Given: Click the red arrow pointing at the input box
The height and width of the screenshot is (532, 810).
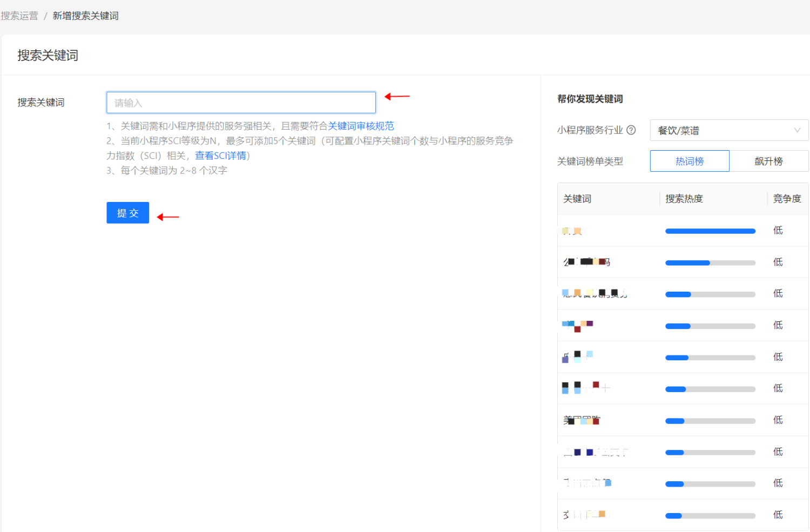Looking at the screenshot, I should tap(397, 96).
